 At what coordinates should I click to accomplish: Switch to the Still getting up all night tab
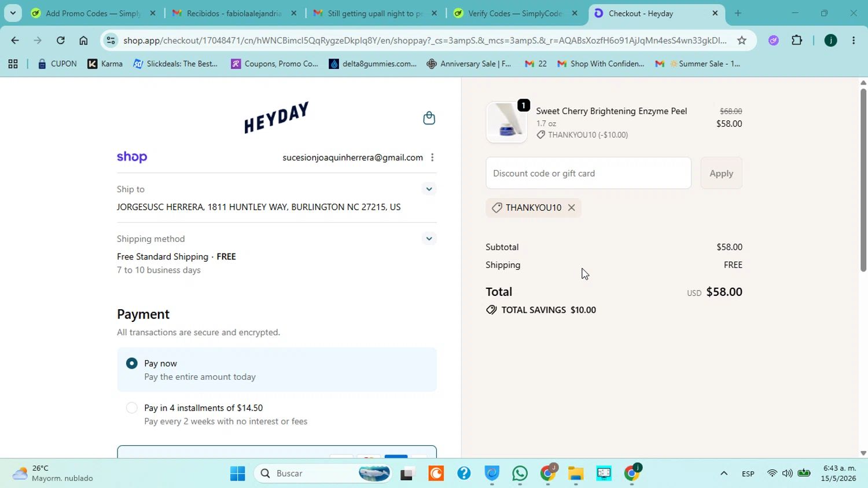coord(374,13)
